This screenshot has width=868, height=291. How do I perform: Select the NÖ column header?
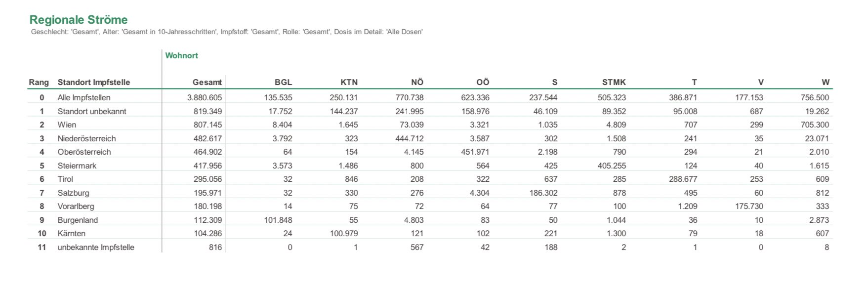click(417, 82)
